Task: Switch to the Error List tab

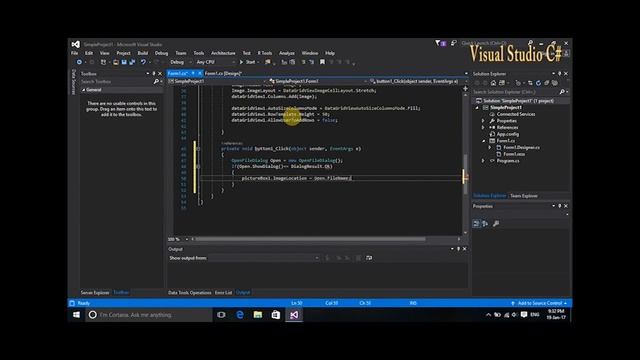Action: (x=223, y=293)
